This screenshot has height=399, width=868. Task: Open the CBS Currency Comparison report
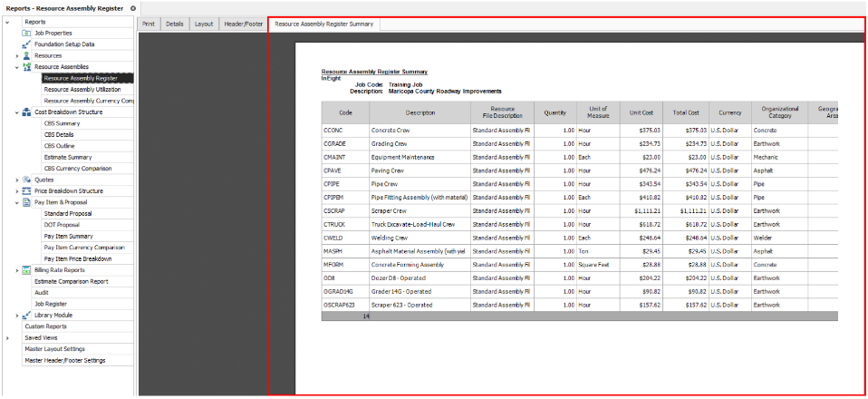[x=88, y=169]
